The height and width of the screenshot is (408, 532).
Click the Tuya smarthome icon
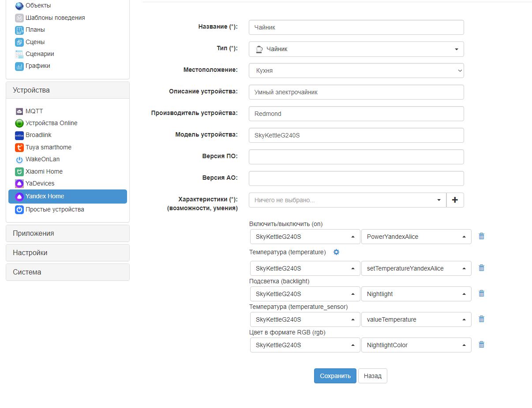(19, 147)
